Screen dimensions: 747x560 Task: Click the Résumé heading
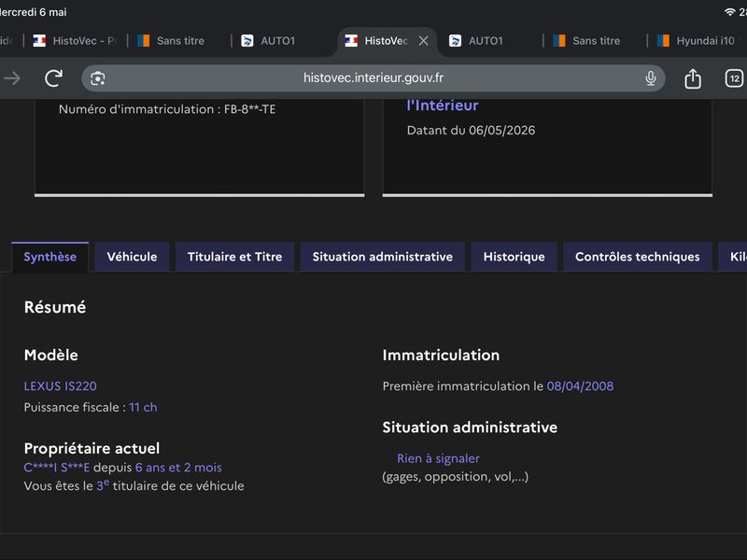[x=55, y=307]
